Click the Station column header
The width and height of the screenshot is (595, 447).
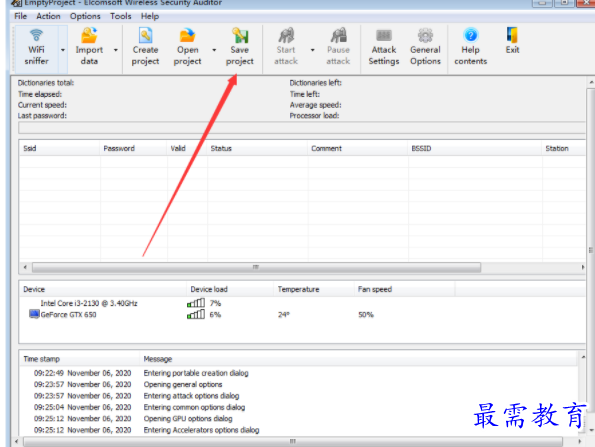pos(564,148)
